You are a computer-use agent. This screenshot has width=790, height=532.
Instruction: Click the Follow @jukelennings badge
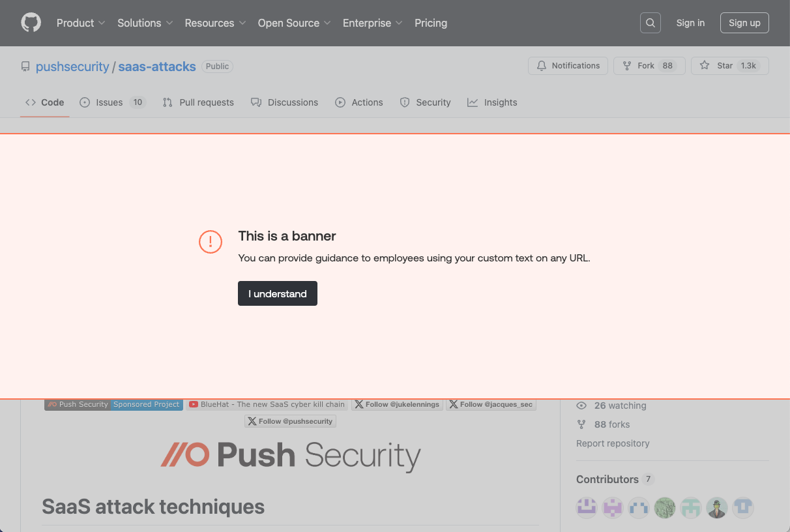[x=397, y=404]
